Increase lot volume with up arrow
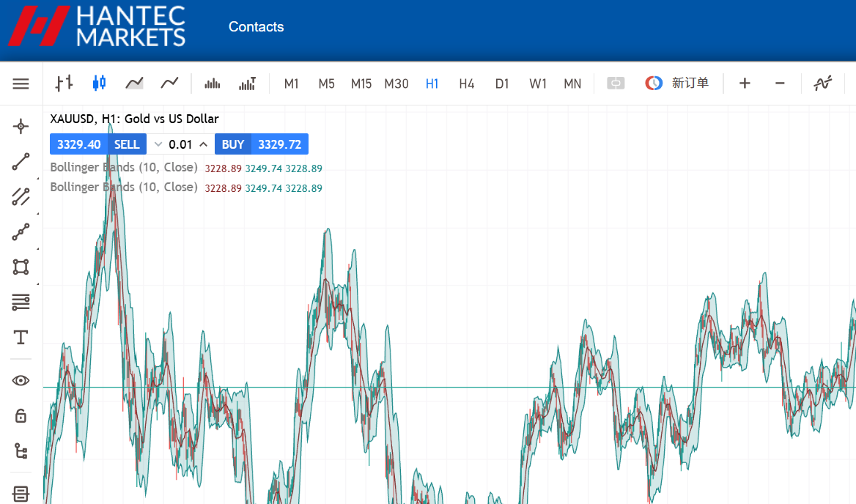This screenshot has height=504, width=856. [x=203, y=144]
